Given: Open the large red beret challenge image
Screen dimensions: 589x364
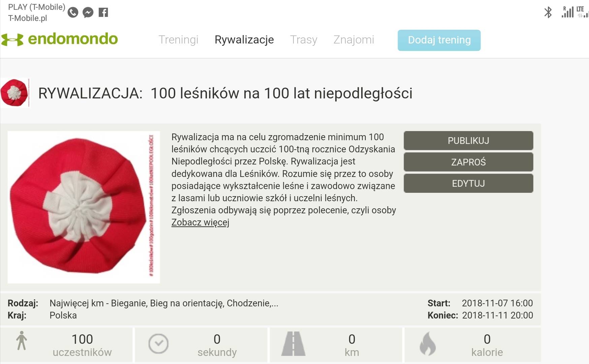Looking at the screenshot, I should click(84, 207).
